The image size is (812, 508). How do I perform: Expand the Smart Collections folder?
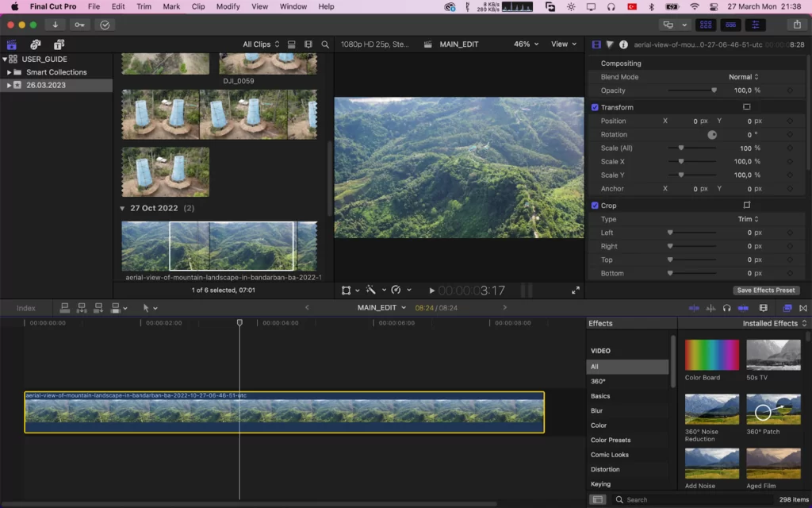9,72
